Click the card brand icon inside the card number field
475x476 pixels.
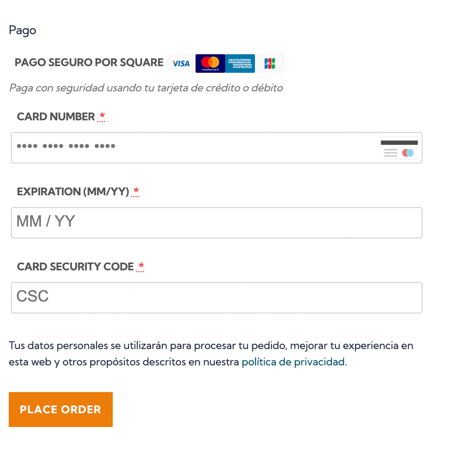click(x=399, y=148)
